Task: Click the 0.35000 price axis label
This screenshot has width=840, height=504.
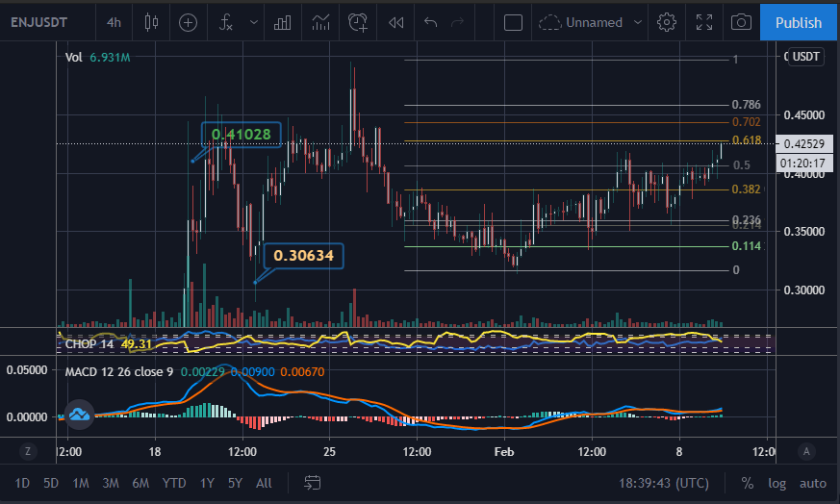Action: pos(804,232)
